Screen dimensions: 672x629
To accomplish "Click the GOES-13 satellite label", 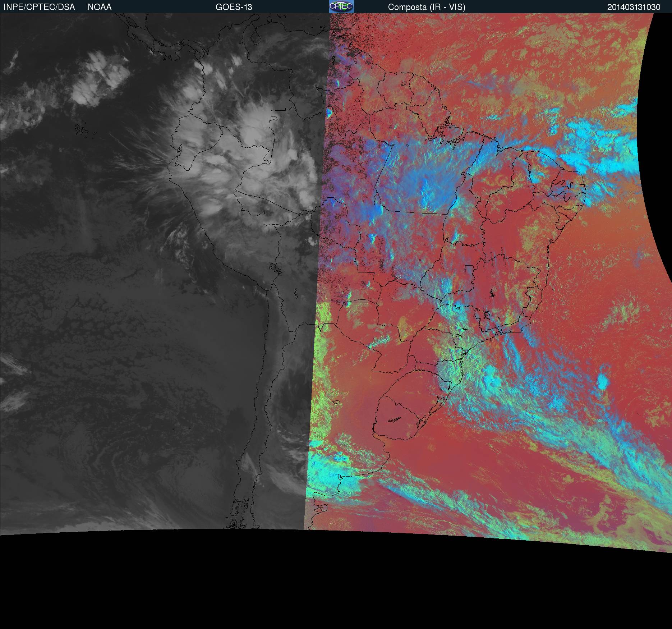I will coord(234,7).
